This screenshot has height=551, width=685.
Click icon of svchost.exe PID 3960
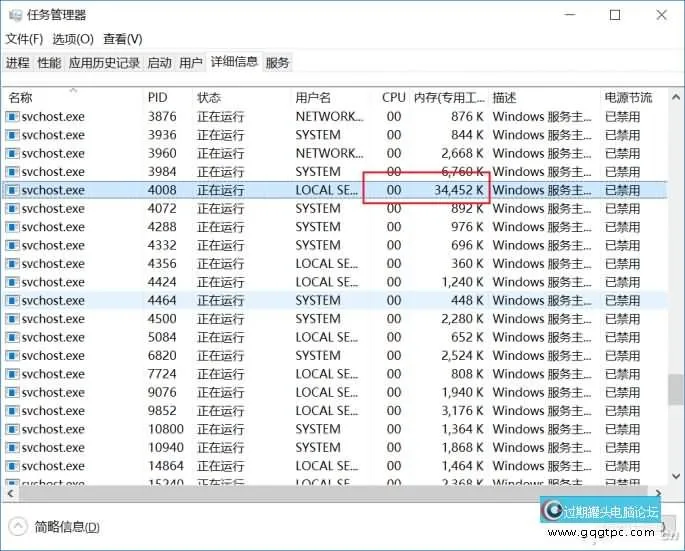tap(12, 153)
